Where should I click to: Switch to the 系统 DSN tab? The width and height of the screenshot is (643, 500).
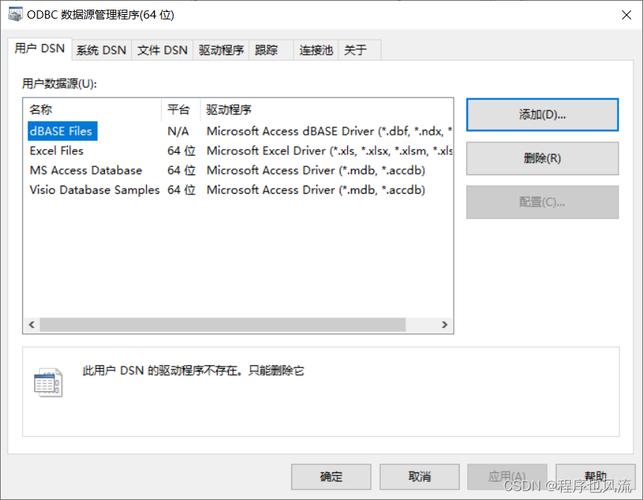tap(101, 50)
